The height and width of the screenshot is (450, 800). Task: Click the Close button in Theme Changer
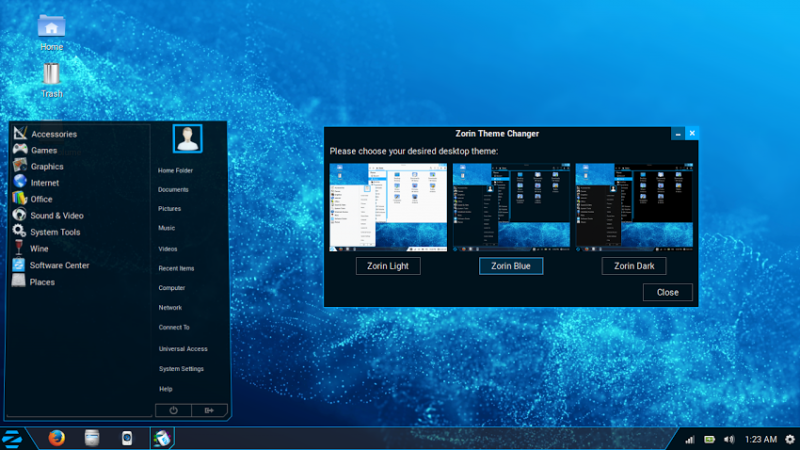(x=667, y=292)
